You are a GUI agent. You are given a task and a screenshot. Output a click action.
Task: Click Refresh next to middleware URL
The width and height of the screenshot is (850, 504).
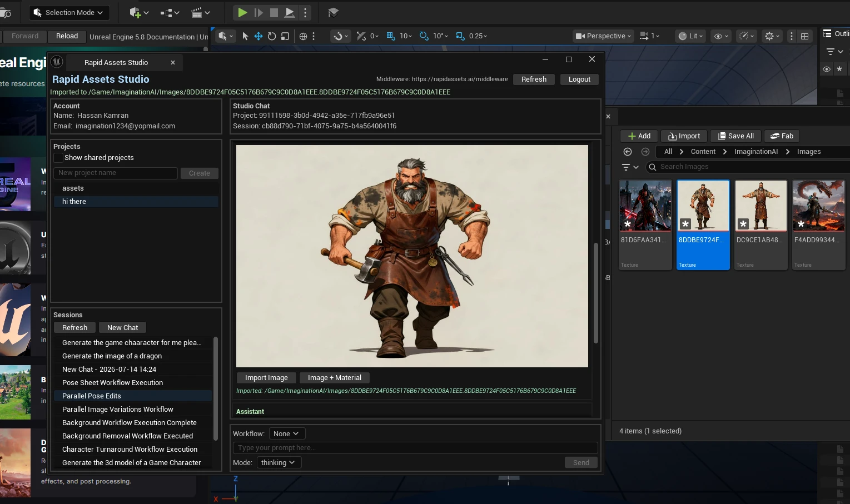[534, 79]
